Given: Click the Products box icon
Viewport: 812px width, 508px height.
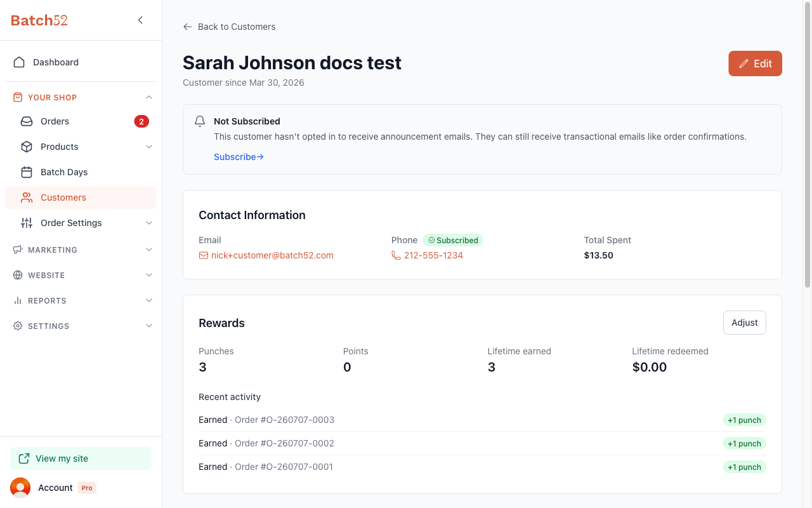Looking at the screenshot, I should point(27,147).
